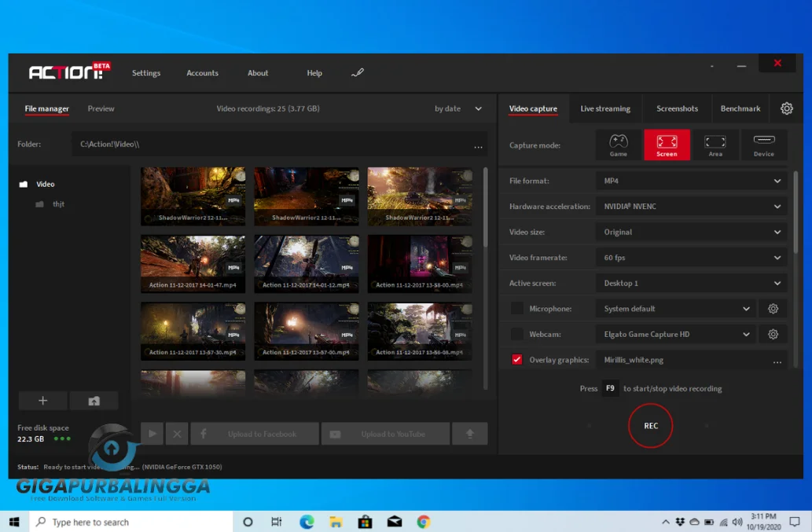Screen dimensions: 812x532
Task: Open general settings gear beside Benchmark
Action: point(786,108)
